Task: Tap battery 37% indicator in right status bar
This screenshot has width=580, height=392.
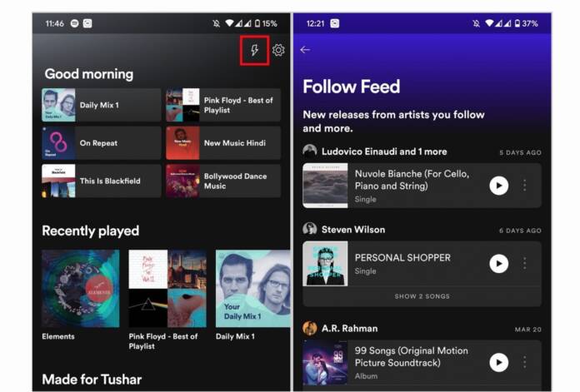Action: [526, 23]
